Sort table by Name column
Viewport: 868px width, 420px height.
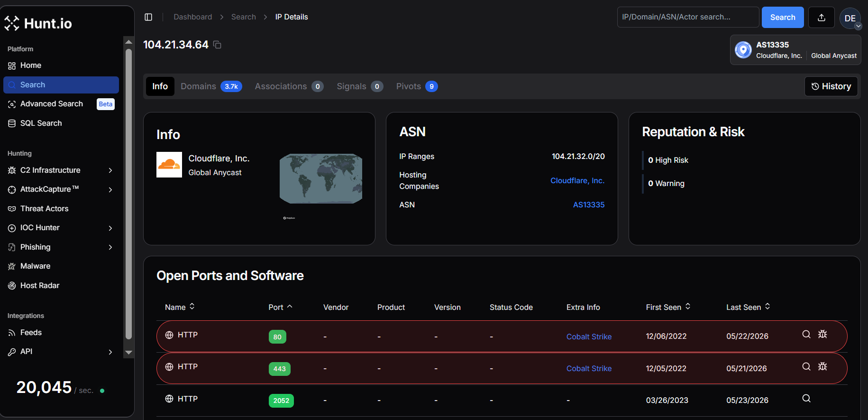pyautogui.click(x=180, y=307)
